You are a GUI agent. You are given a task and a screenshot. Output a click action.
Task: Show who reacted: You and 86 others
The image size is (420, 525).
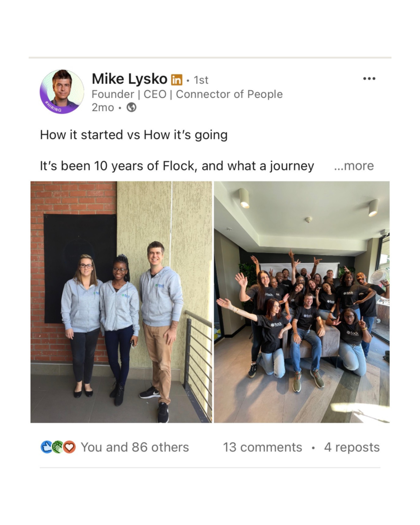pyautogui.click(x=135, y=447)
